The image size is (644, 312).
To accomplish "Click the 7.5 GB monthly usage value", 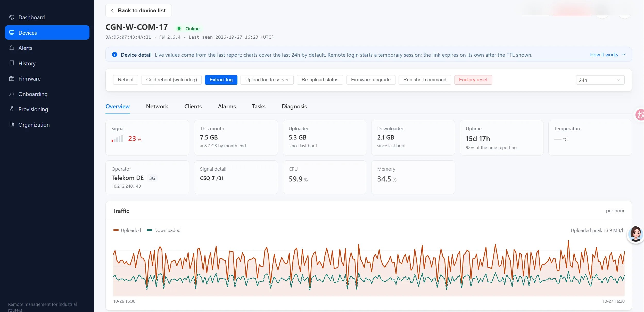I will pos(209,137).
